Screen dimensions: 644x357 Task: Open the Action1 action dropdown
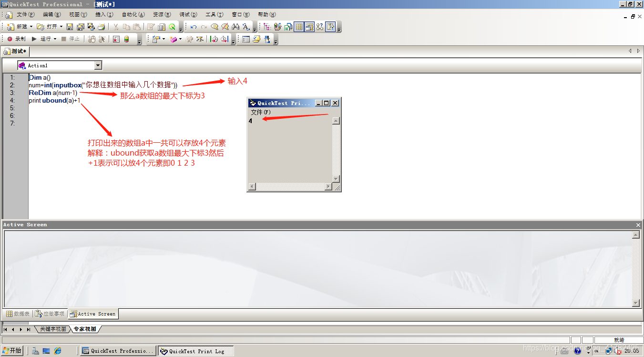pos(98,65)
